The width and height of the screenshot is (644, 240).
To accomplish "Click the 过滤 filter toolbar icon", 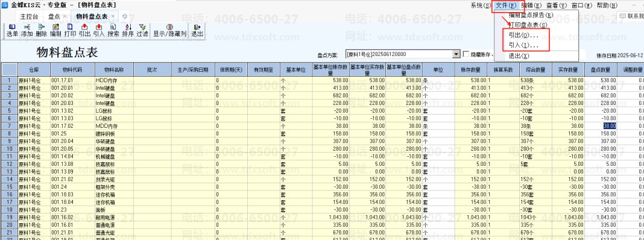I will click(142, 30).
